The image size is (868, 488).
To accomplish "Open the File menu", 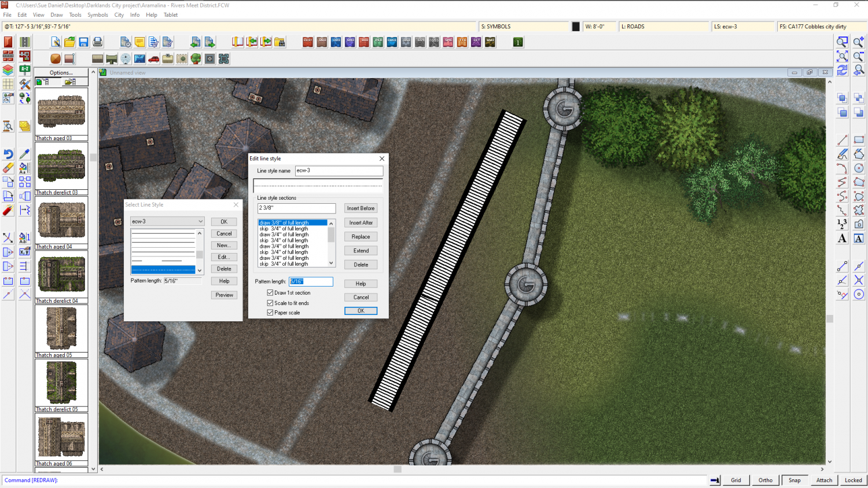I will [8, 15].
